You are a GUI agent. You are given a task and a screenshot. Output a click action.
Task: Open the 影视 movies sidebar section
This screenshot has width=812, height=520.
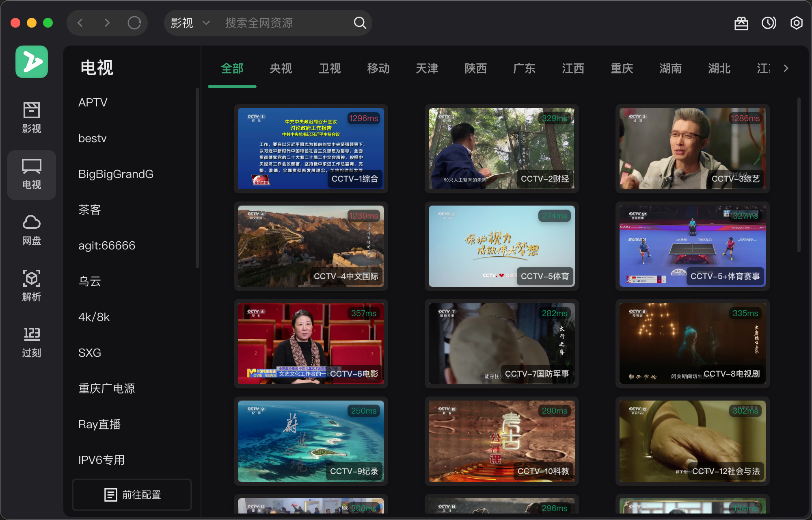(x=32, y=118)
